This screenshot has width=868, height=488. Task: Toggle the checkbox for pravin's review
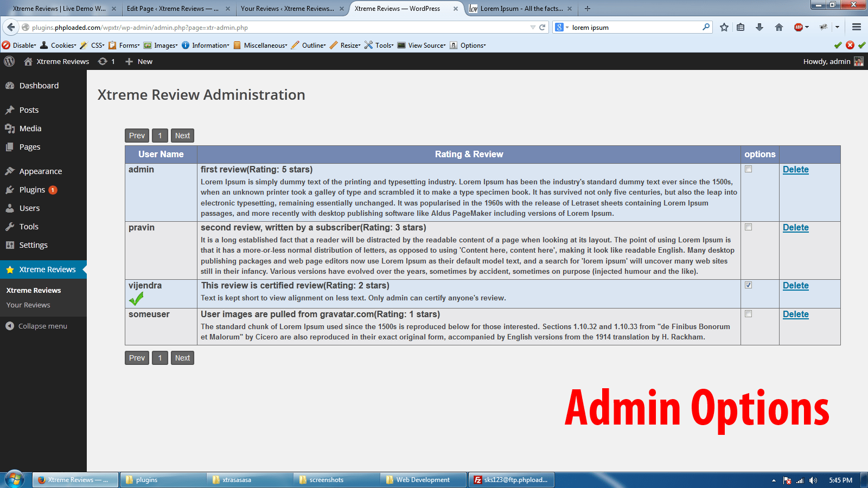pos(749,227)
